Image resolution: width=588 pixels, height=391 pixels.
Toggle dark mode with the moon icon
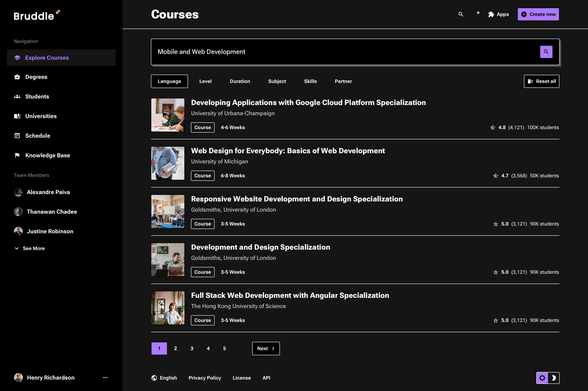click(x=554, y=378)
